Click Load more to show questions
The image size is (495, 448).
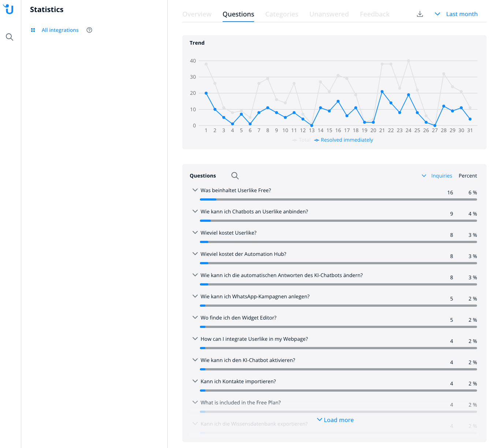pos(335,420)
